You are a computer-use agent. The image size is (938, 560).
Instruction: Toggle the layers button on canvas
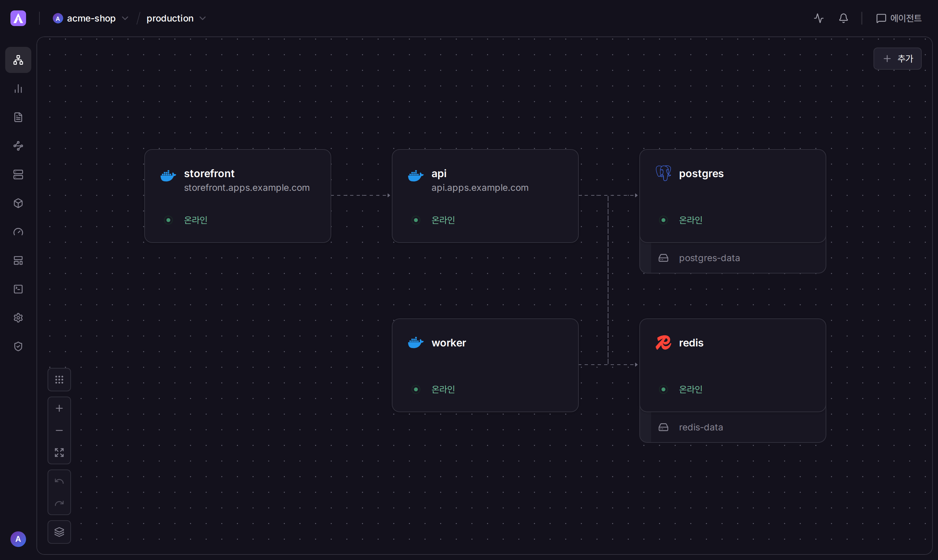point(59,532)
